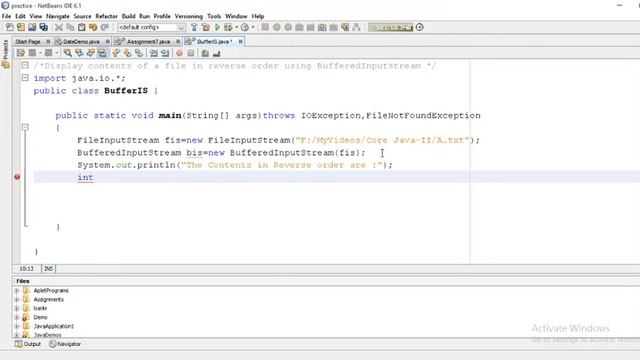Viewport: 640px width, 360px height.
Task: Expand the JavaApplication1 folder node
Action: click(x=17, y=327)
